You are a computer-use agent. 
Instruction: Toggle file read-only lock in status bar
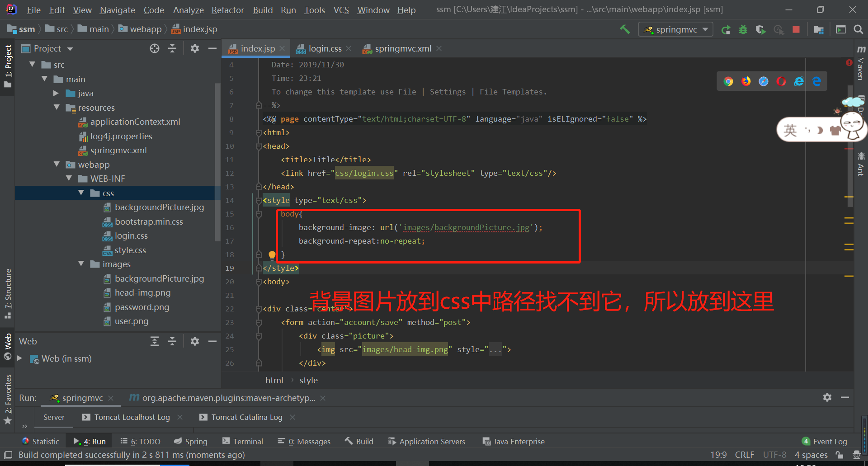[x=840, y=455]
